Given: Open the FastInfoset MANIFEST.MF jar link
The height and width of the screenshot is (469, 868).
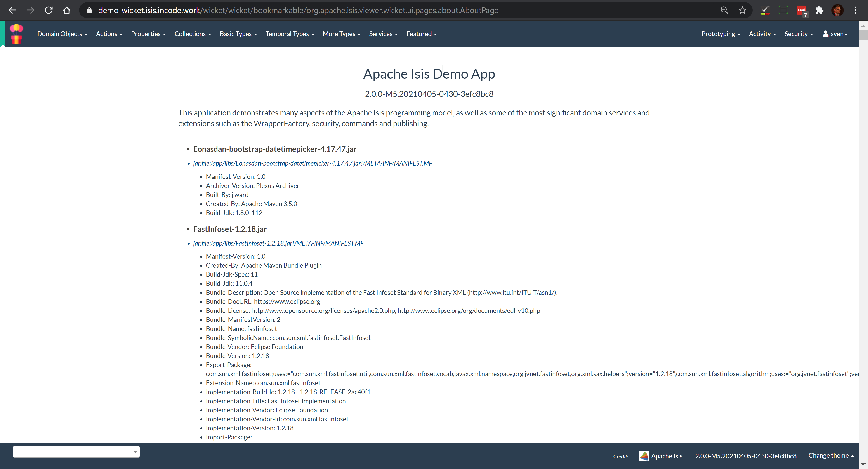Looking at the screenshot, I should [278, 243].
